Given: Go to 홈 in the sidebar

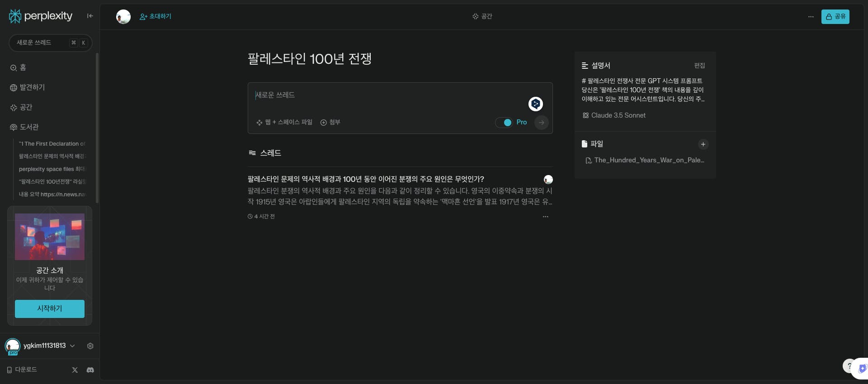Looking at the screenshot, I should pos(18,67).
